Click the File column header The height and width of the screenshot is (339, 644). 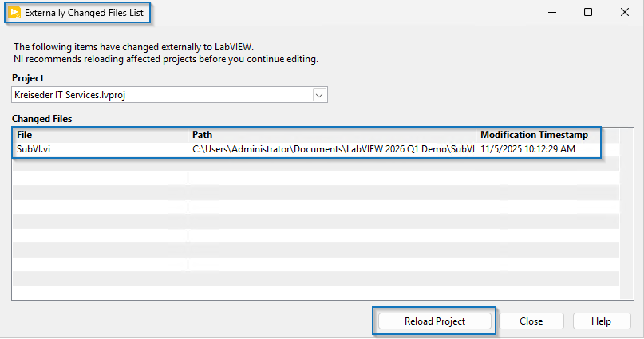coord(24,135)
